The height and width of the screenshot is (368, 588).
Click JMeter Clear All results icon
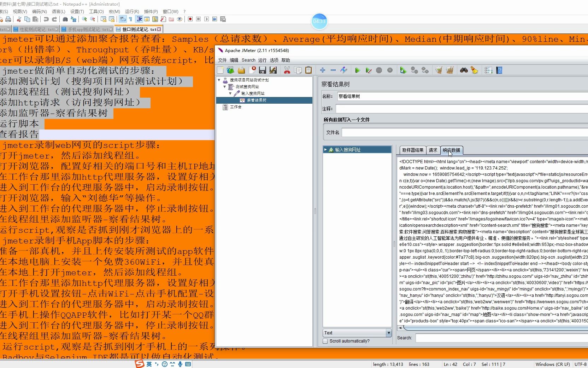[x=449, y=70]
